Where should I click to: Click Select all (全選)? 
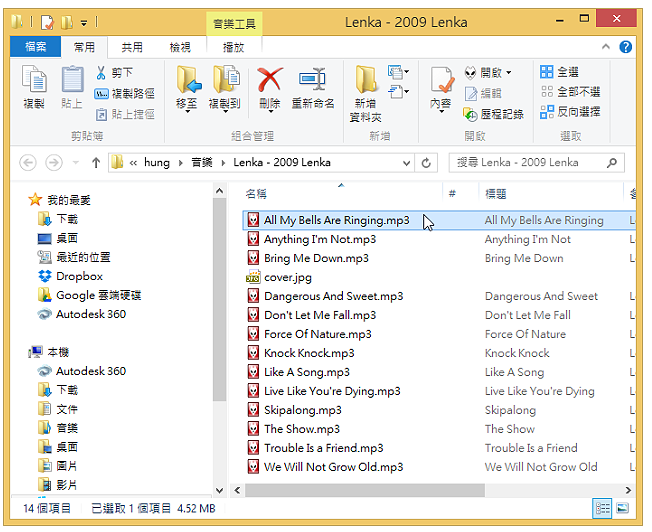pyautogui.click(x=559, y=72)
